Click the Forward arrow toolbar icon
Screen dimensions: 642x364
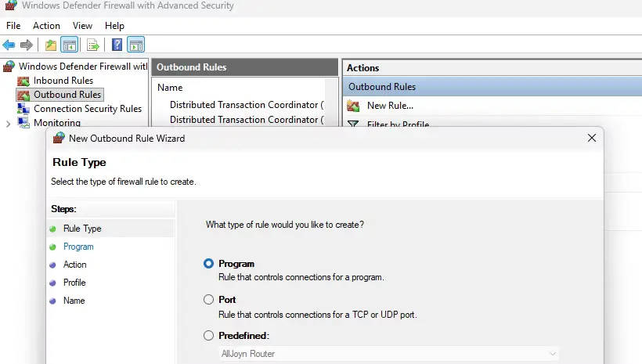26,45
